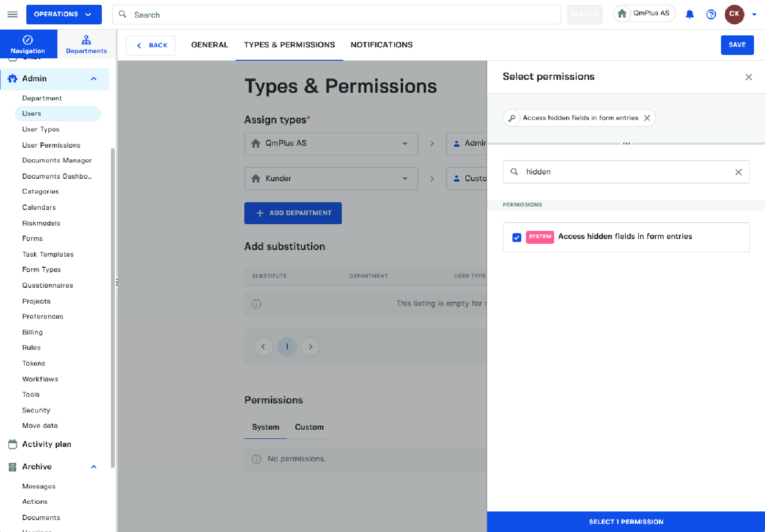The width and height of the screenshot is (765, 532).
Task: Click the SAVE button
Action: [x=737, y=45]
